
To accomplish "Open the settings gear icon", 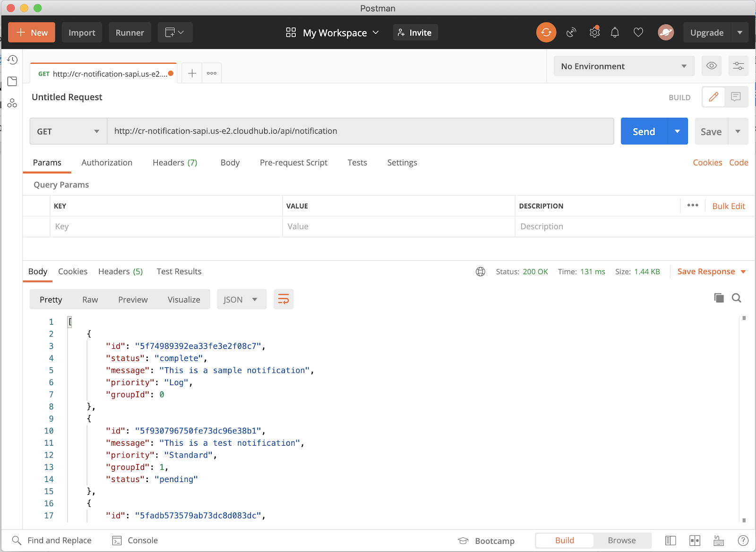I will (x=594, y=33).
